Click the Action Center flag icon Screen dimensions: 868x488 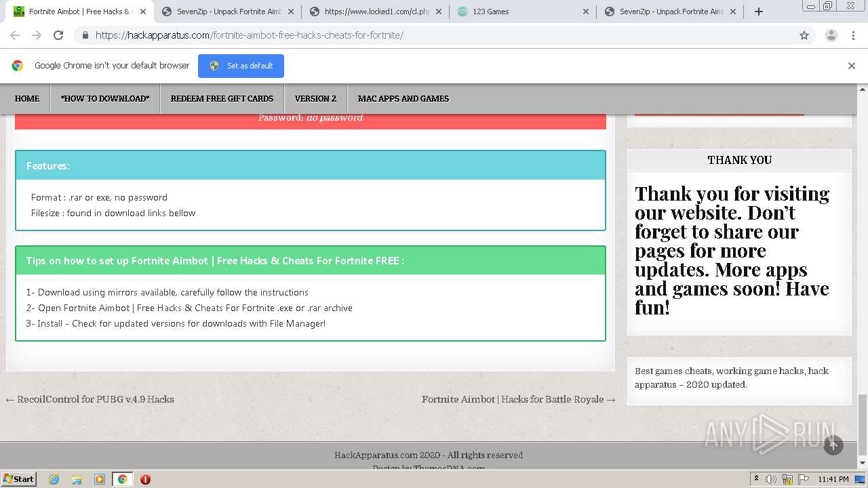(x=803, y=479)
